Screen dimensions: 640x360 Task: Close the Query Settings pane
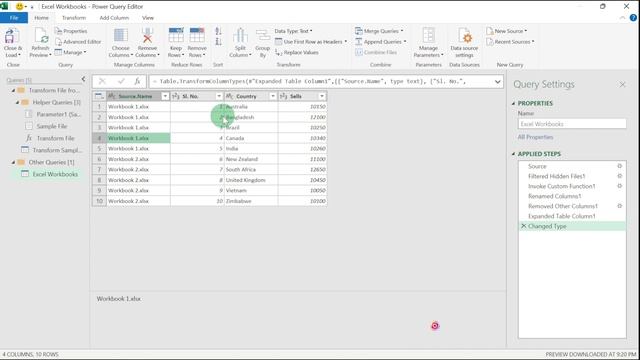point(622,84)
